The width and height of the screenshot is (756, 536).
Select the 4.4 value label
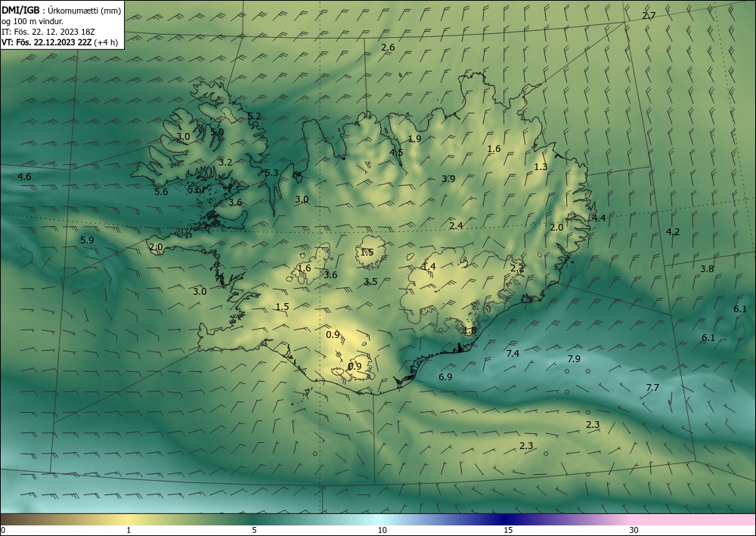(598, 218)
